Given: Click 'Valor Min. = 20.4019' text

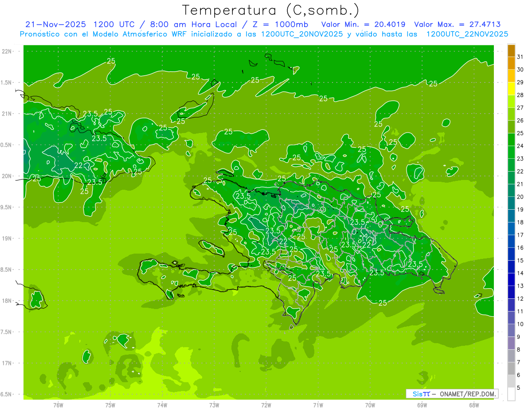Looking at the screenshot, I should [x=364, y=24].
